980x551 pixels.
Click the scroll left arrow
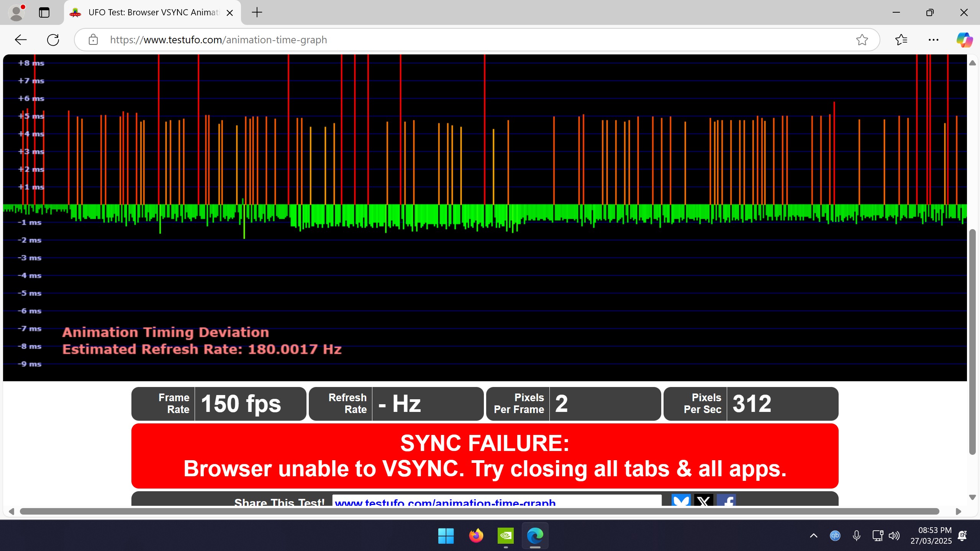click(11, 512)
